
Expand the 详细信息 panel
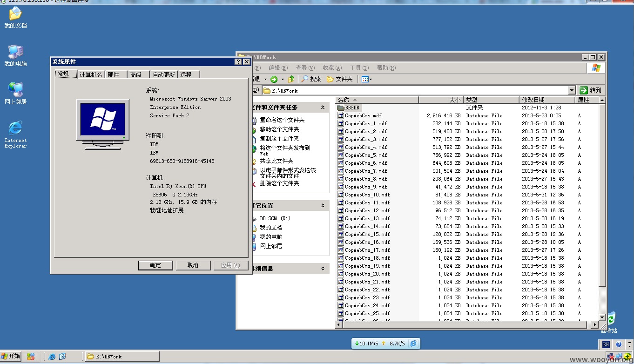click(x=323, y=269)
